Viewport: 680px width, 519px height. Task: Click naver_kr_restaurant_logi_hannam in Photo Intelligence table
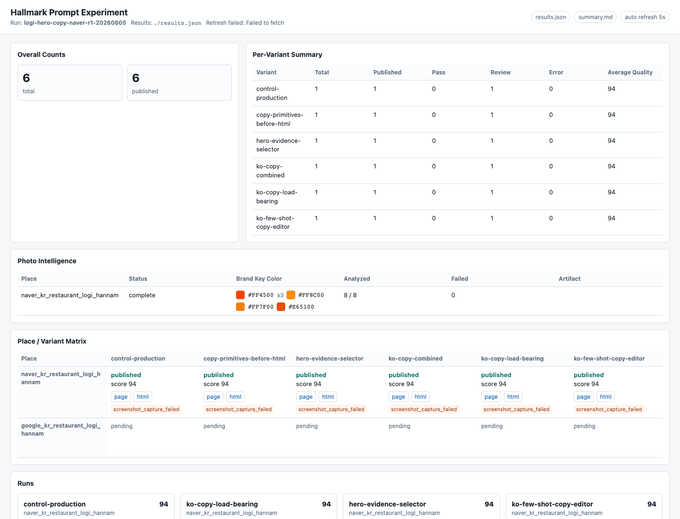70,295
